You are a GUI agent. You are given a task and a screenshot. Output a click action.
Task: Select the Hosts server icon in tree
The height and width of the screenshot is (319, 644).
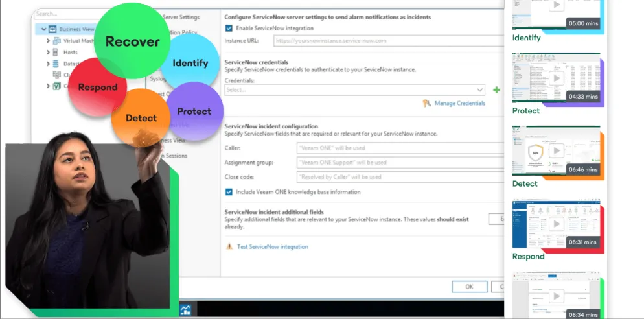coord(56,53)
